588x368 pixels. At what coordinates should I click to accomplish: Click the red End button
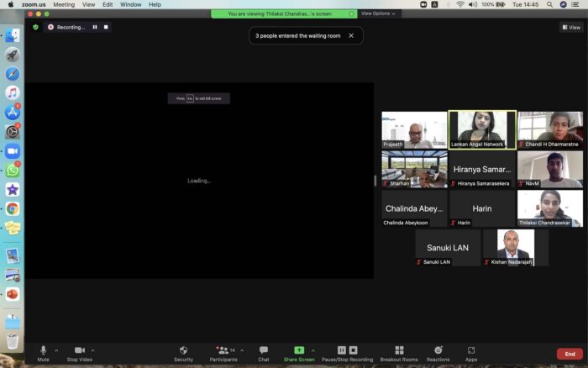point(570,354)
